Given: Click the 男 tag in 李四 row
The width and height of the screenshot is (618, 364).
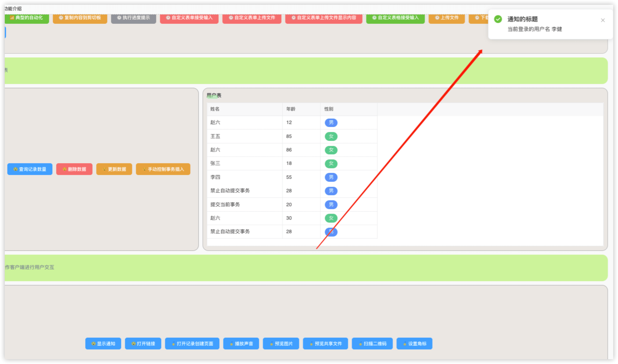Looking at the screenshot, I should pyautogui.click(x=331, y=177).
